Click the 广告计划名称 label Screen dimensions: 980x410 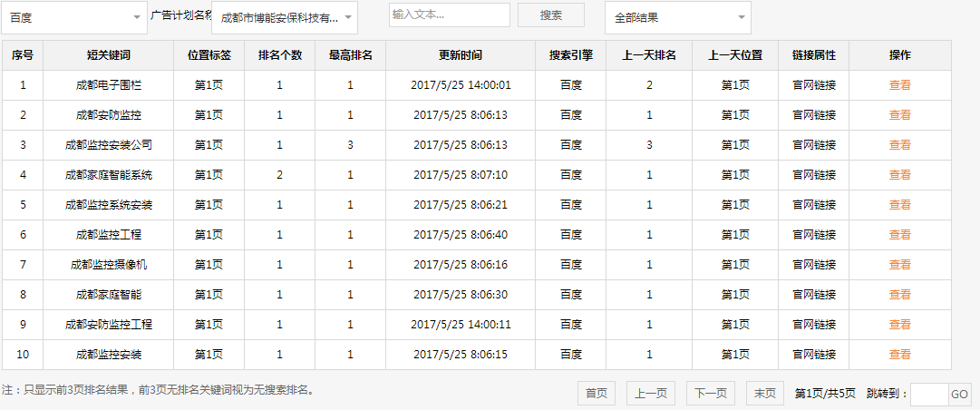tap(181, 15)
